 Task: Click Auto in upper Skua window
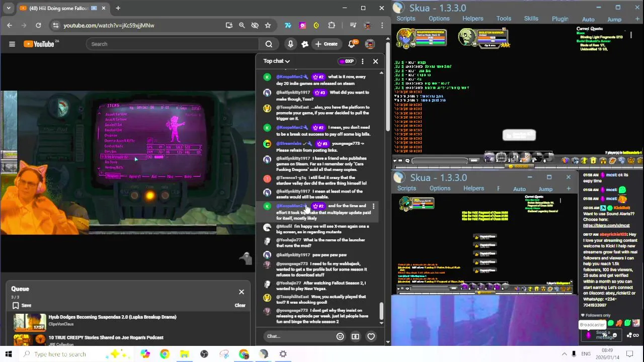(x=588, y=19)
